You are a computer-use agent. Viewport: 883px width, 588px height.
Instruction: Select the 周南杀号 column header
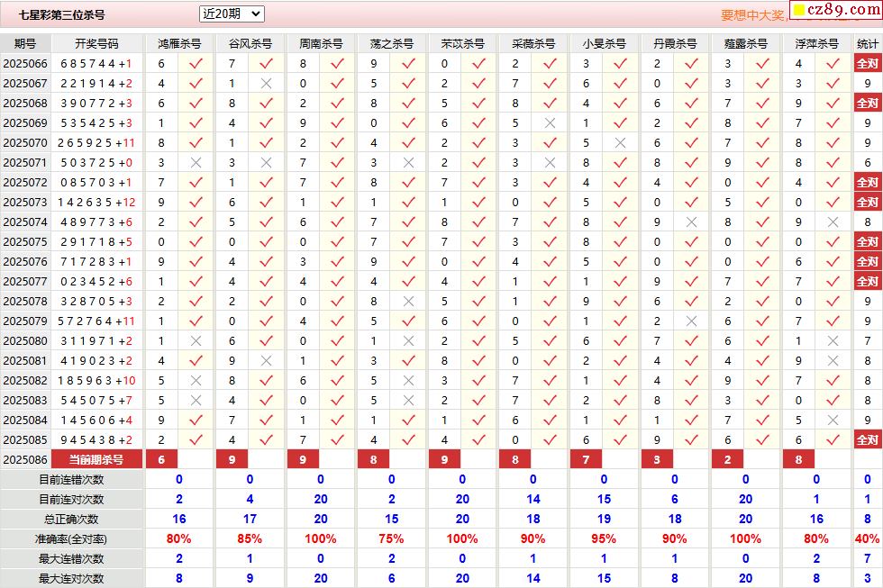click(x=321, y=44)
